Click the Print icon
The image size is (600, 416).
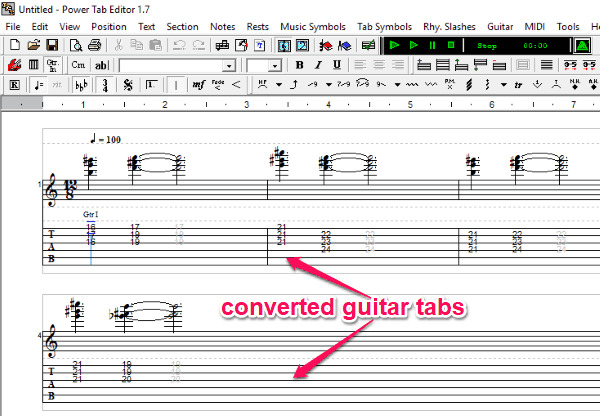pos(94,46)
